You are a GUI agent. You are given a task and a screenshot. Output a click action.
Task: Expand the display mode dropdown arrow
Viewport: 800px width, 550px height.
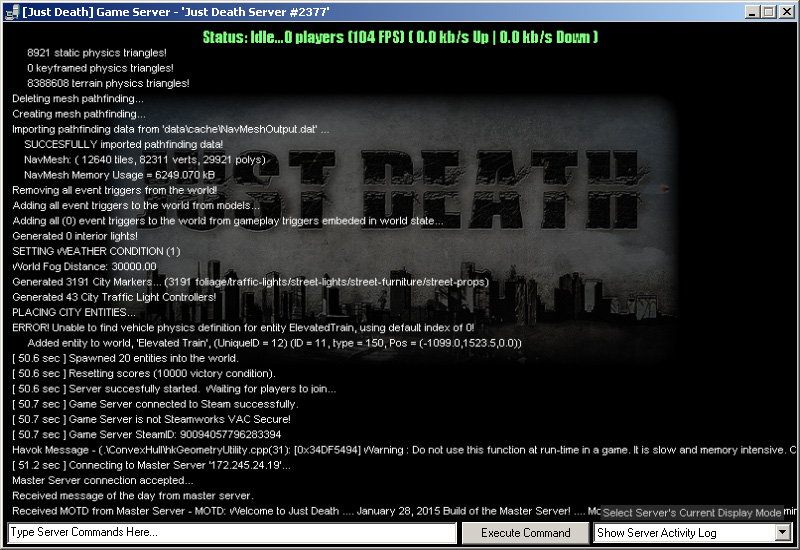point(782,533)
